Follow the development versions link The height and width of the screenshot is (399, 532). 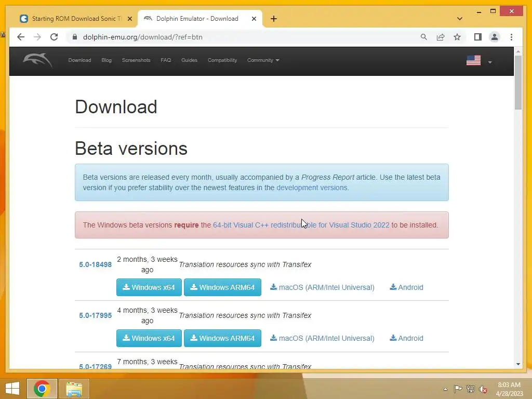[x=312, y=188]
